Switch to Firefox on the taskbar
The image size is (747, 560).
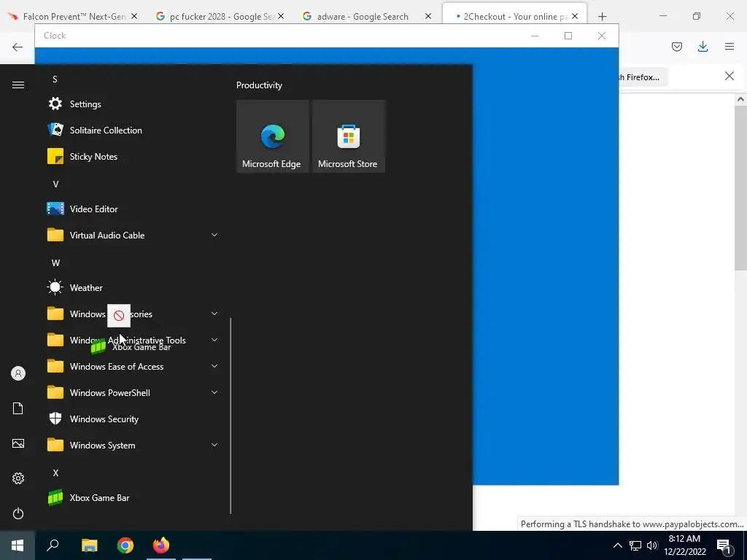(161, 545)
